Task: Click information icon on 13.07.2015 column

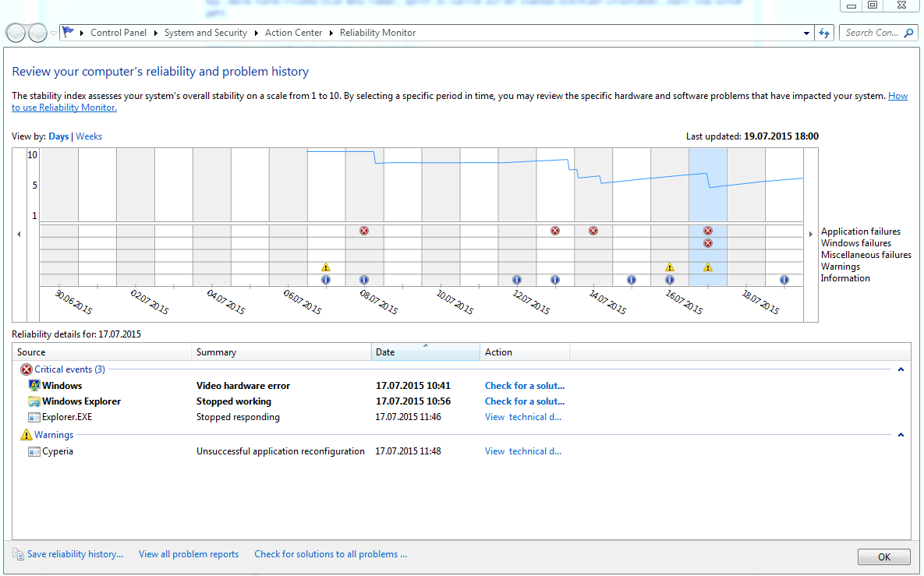Action: (555, 280)
